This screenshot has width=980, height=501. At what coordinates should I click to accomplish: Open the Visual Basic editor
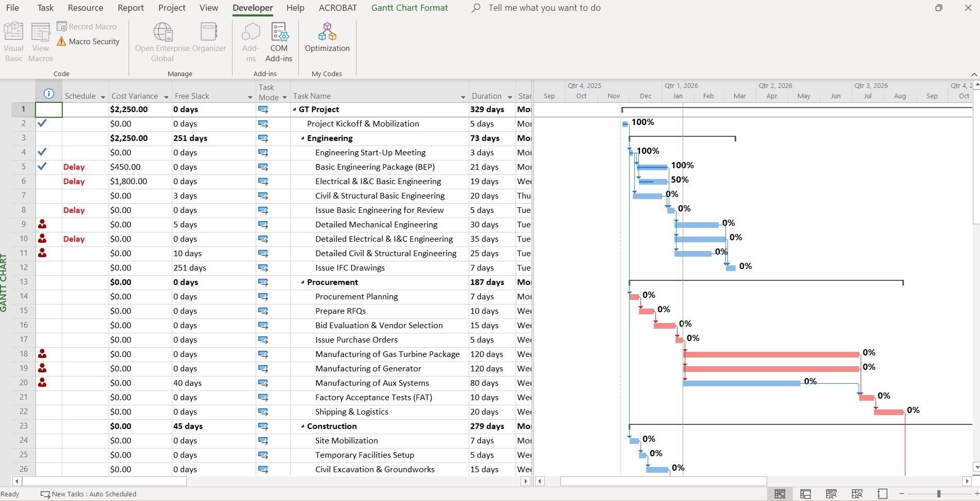[x=13, y=40]
